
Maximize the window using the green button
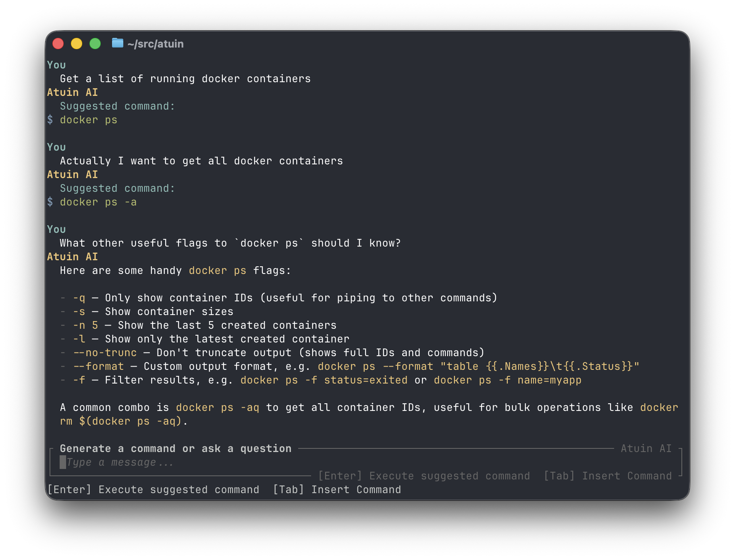pyautogui.click(x=95, y=44)
